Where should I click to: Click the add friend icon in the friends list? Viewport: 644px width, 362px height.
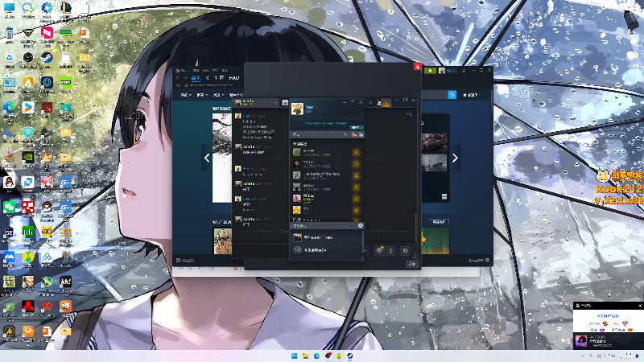[x=361, y=134]
